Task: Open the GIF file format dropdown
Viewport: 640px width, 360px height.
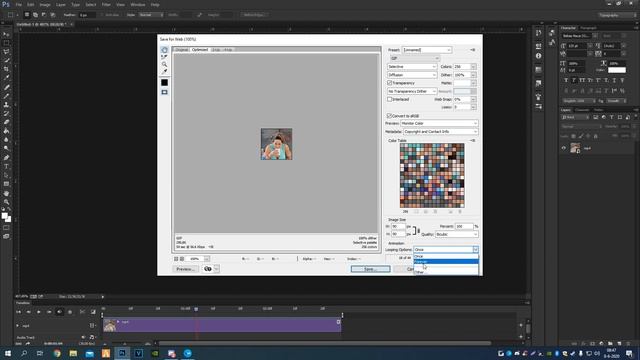Action: coord(414,58)
